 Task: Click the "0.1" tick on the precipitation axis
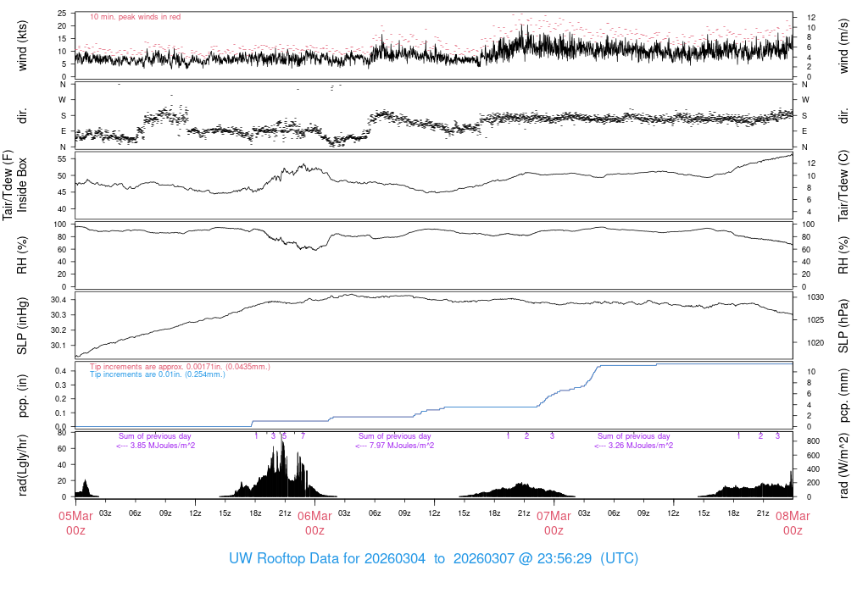60,413
